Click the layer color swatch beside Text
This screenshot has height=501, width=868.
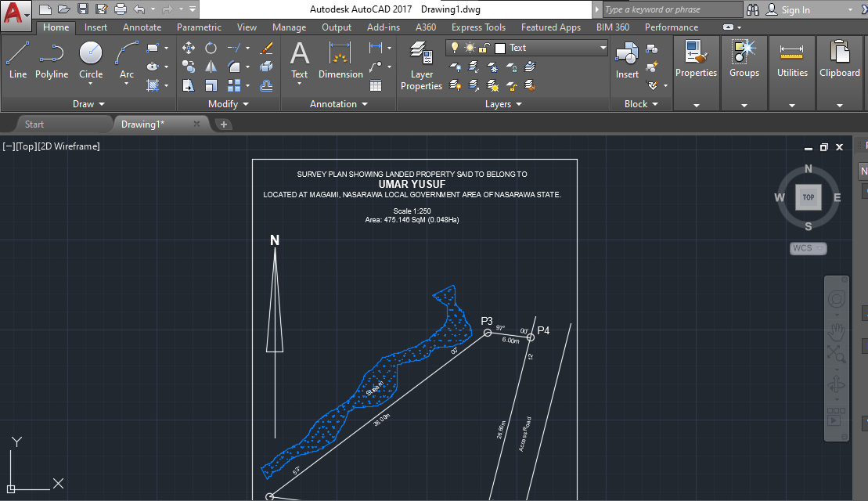point(500,47)
